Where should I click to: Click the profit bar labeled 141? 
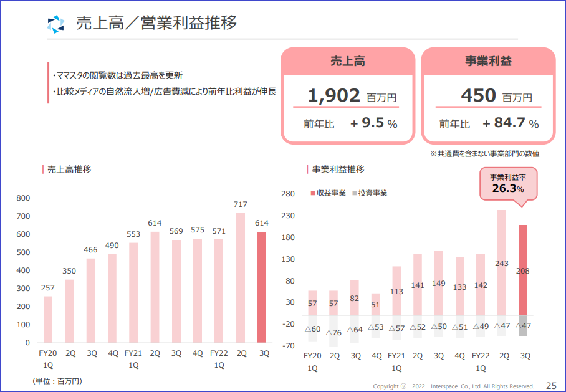click(x=418, y=285)
